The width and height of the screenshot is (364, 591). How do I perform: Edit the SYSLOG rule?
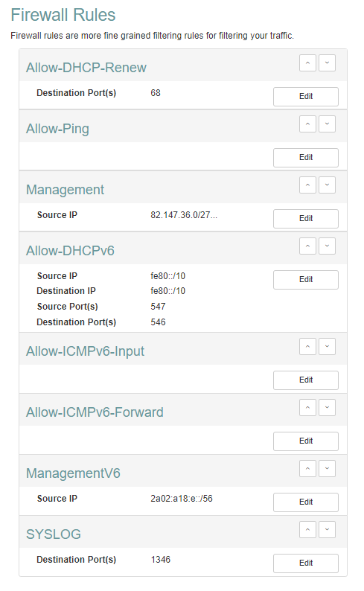pos(306,563)
